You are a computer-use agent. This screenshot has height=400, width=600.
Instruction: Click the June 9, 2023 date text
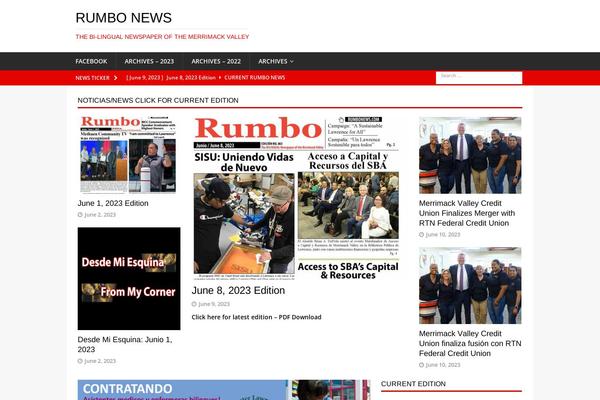[214, 304]
